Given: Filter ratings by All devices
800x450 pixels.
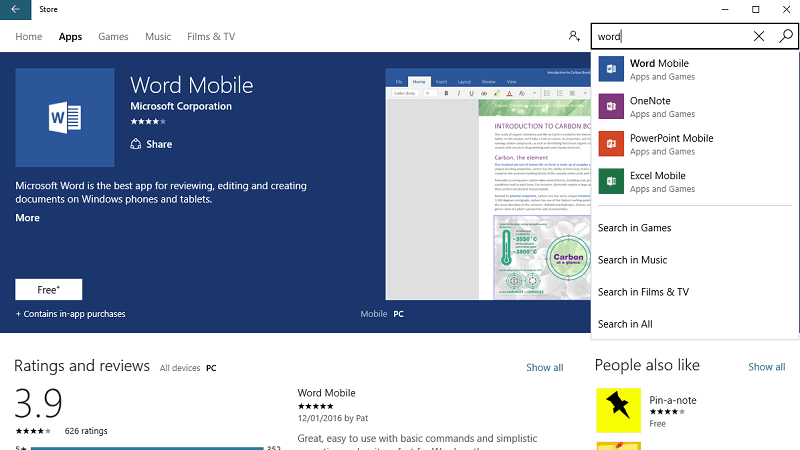Looking at the screenshot, I should pos(180,368).
